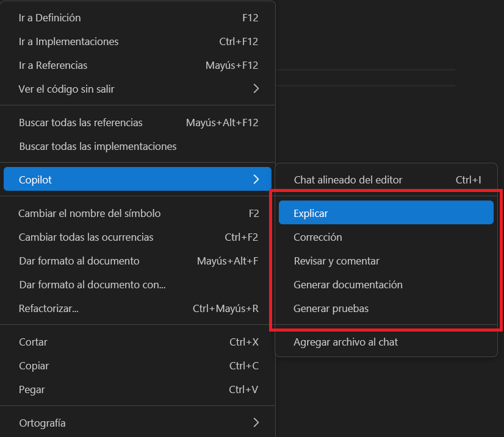
Task: Start "Refactorizar..."
Action: coord(48,308)
